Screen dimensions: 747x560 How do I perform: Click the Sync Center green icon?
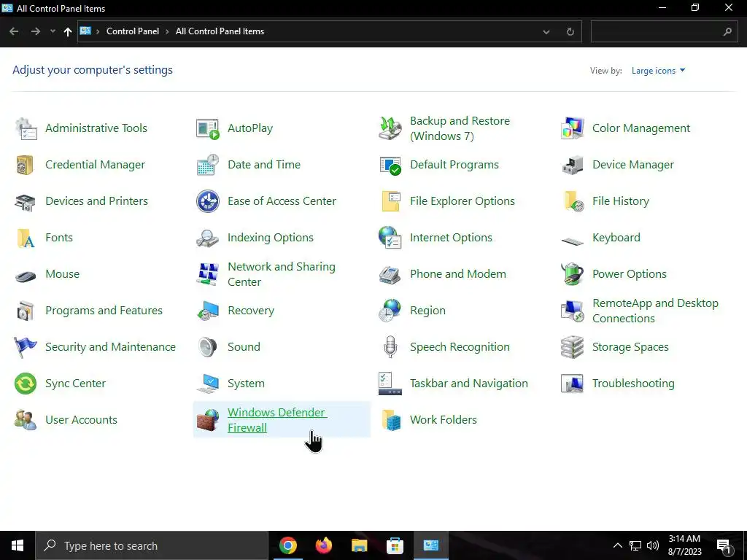[26, 384]
